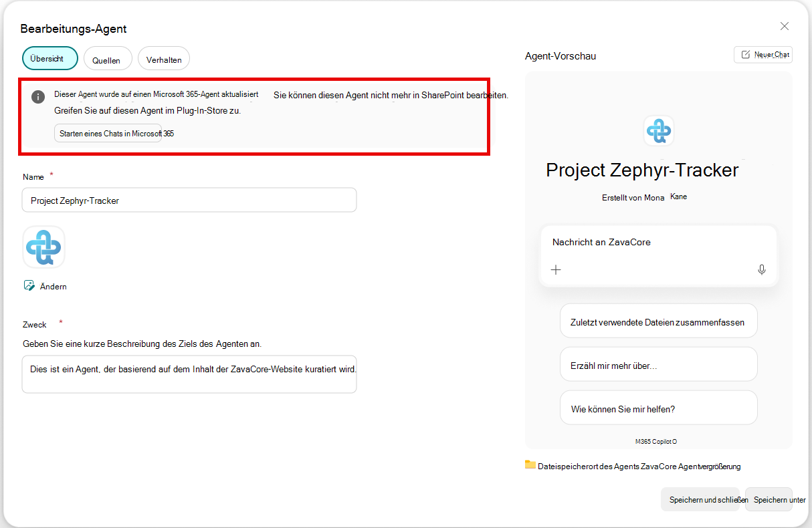
Task: Click the agent logo under the Name field
Action: tap(43, 247)
